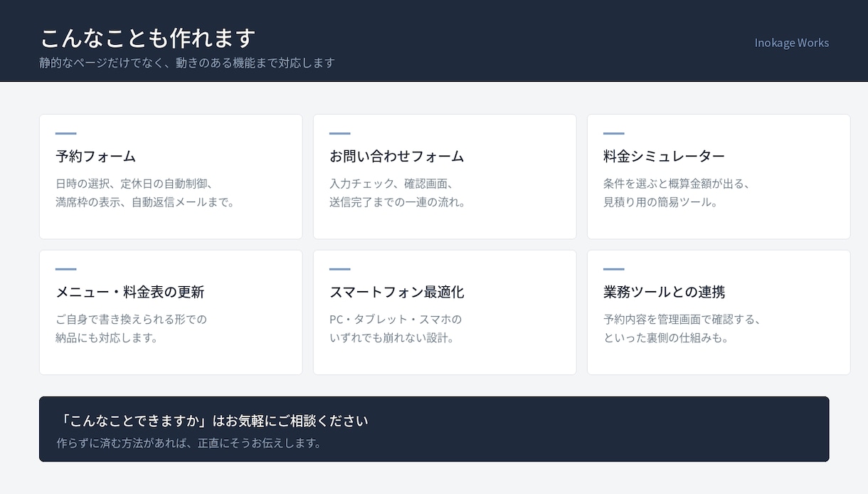The image size is (868, 494).
Task: Open the 予約フォーム card title
Action: (x=95, y=156)
